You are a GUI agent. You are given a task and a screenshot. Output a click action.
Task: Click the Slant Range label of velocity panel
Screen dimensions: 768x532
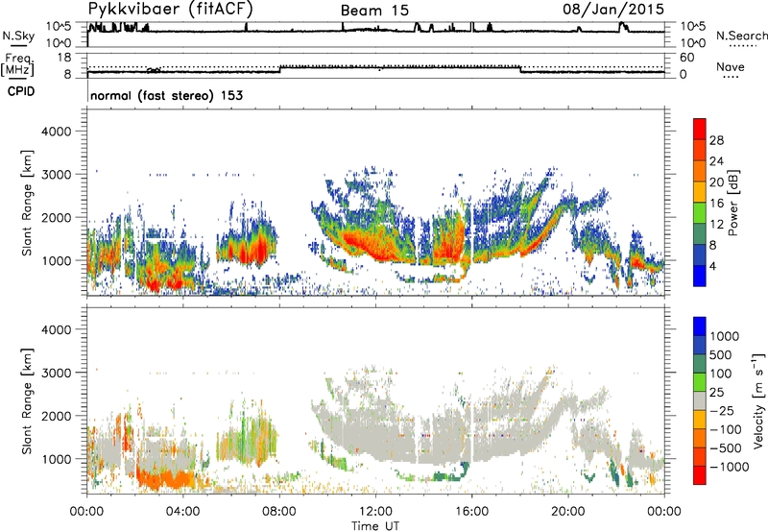27,401
